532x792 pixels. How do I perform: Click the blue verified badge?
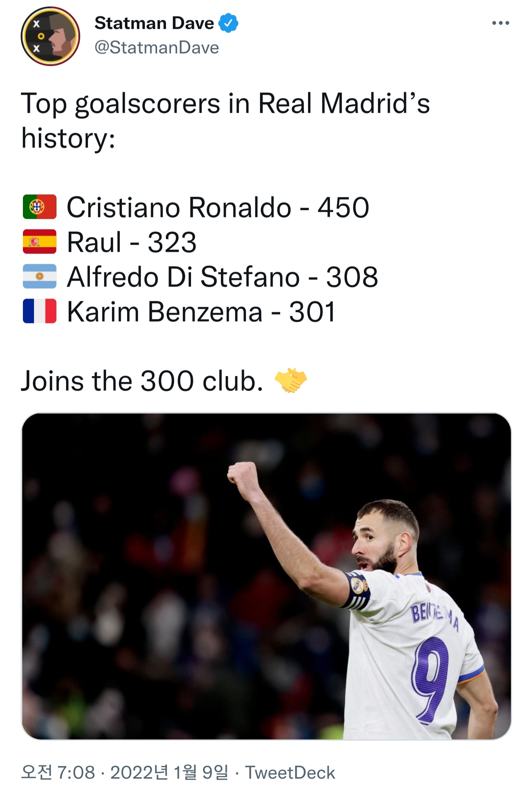[x=228, y=23]
